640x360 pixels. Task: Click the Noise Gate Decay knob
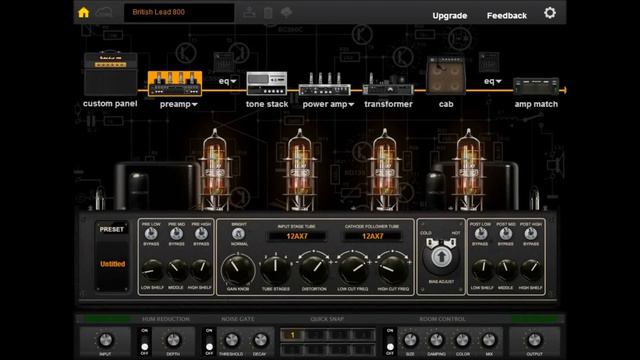click(x=260, y=340)
